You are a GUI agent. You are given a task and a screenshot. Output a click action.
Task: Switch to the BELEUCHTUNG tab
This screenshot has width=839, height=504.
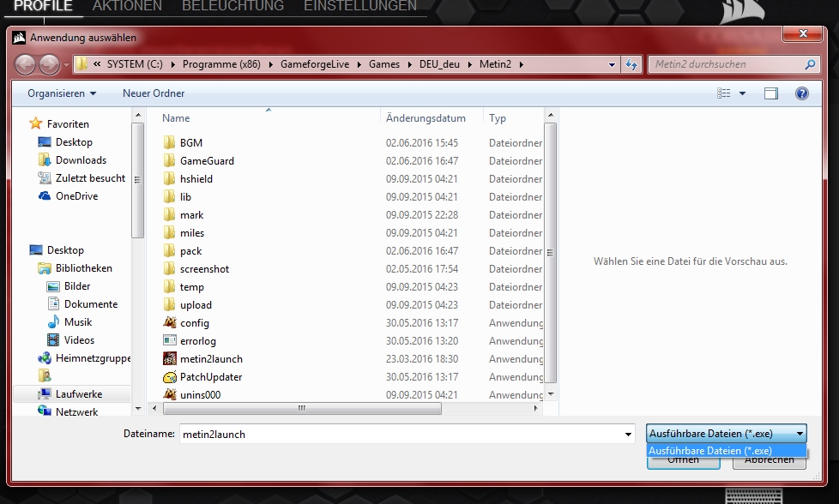(232, 6)
